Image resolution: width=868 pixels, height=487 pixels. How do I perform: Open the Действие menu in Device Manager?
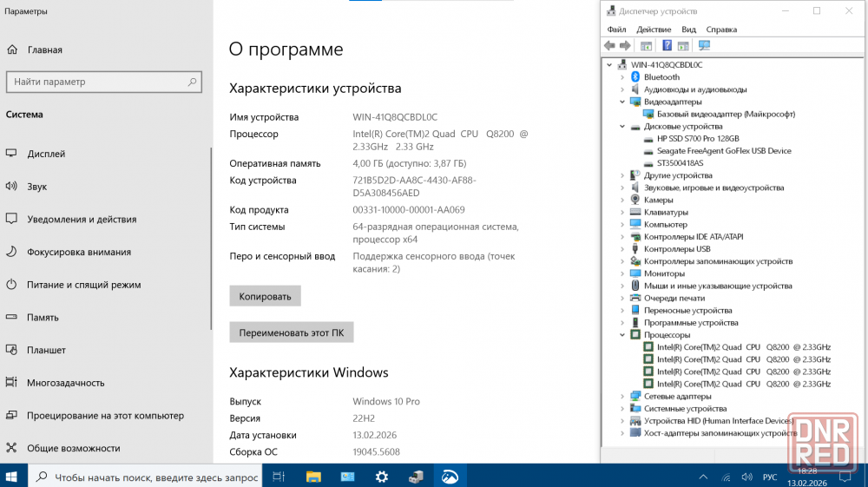[x=653, y=30]
